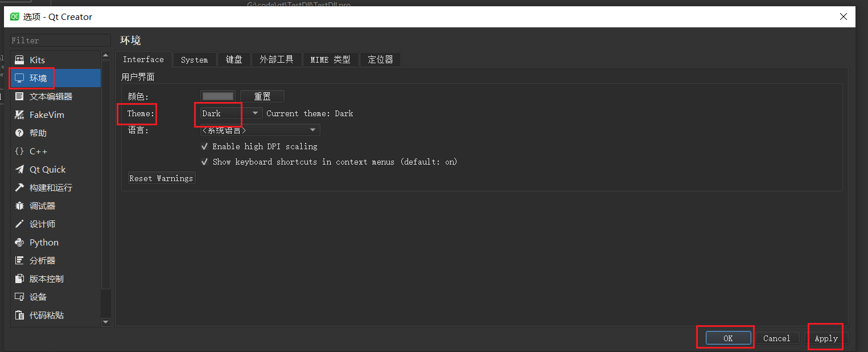Click the sidebar scrollbar down arrow
Image resolution: width=868 pixels, height=352 pixels.
coord(105,322)
